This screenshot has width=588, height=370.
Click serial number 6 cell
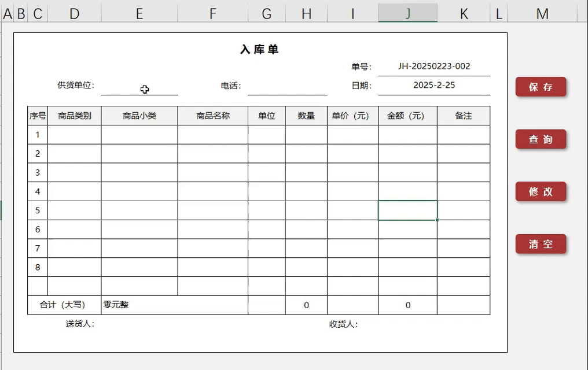(38, 229)
